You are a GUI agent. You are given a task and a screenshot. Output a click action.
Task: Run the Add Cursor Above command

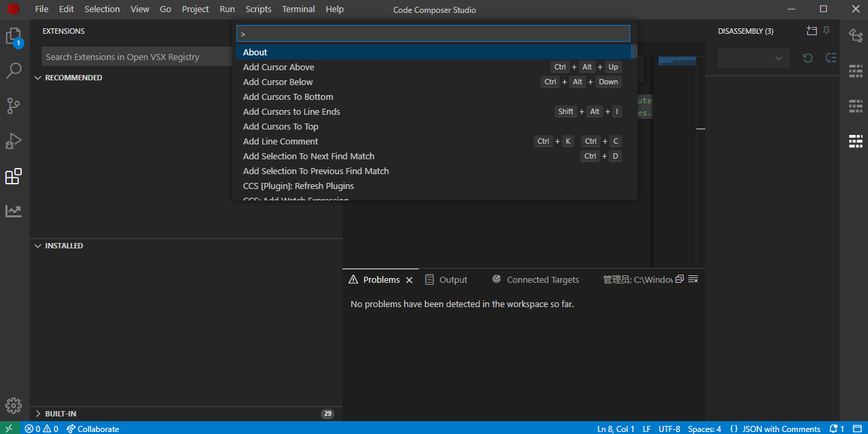click(433, 67)
